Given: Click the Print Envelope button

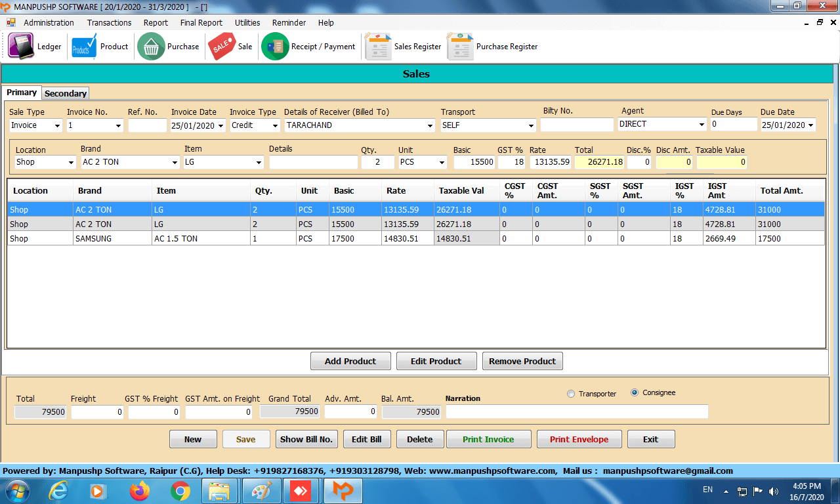Looking at the screenshot, I should (579, 439).
